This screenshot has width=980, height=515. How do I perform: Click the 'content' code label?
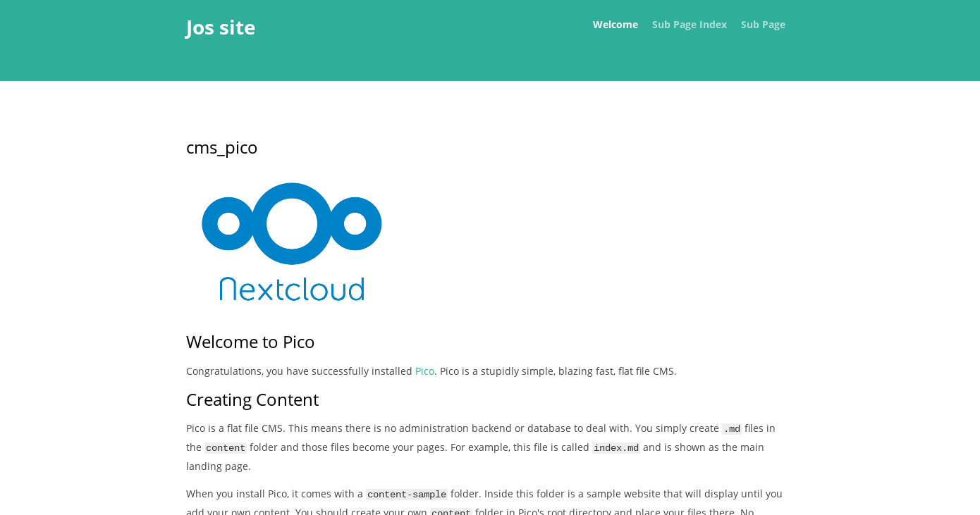tap(225, 447)
